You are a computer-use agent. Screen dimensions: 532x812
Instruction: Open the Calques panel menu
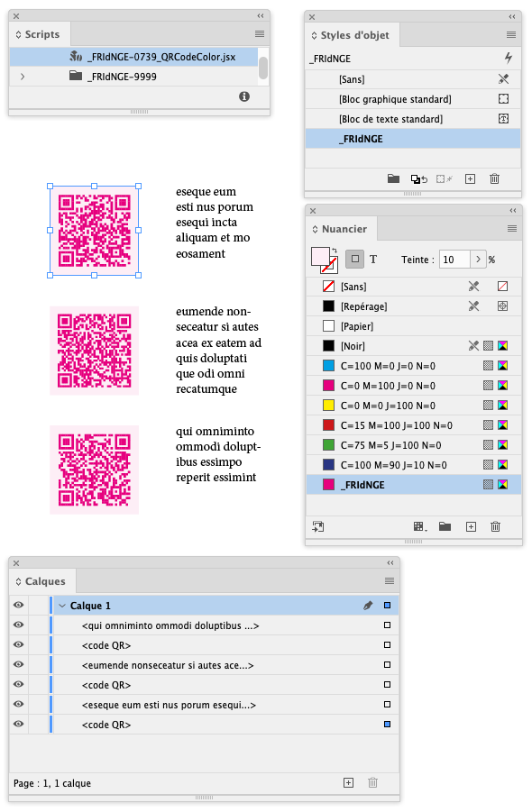pyautogui.click(x=390, y=581)
